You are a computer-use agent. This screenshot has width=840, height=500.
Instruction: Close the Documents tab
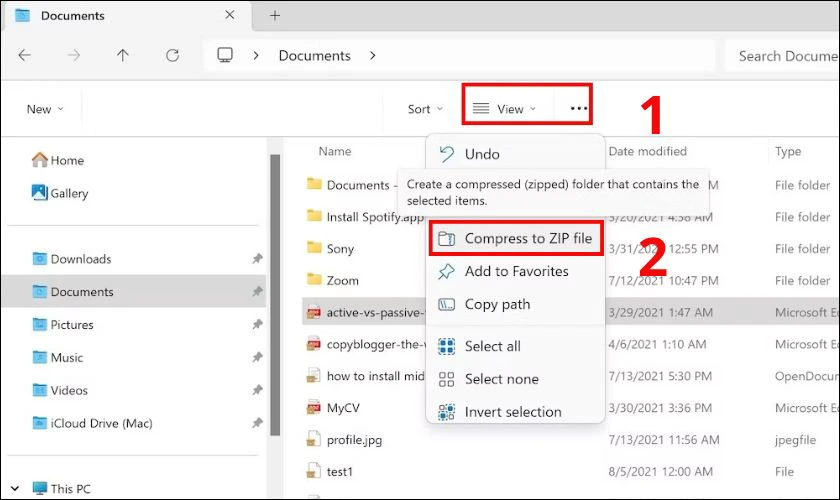(230, 15)
